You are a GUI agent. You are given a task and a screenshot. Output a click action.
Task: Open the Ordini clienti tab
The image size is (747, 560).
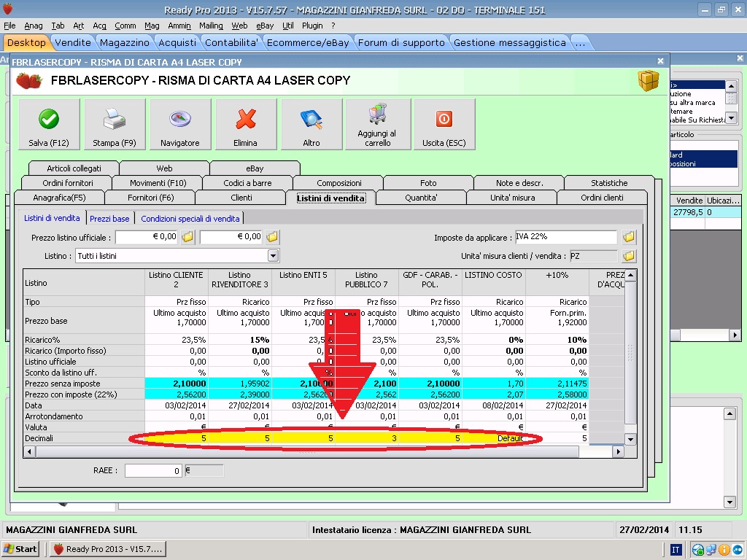tap(602, 198)
